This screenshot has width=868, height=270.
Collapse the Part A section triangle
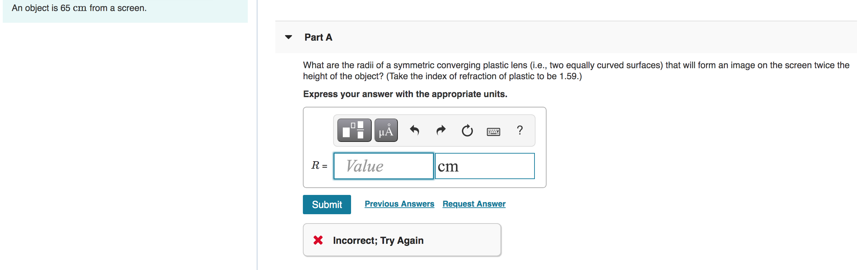(289, 37)
